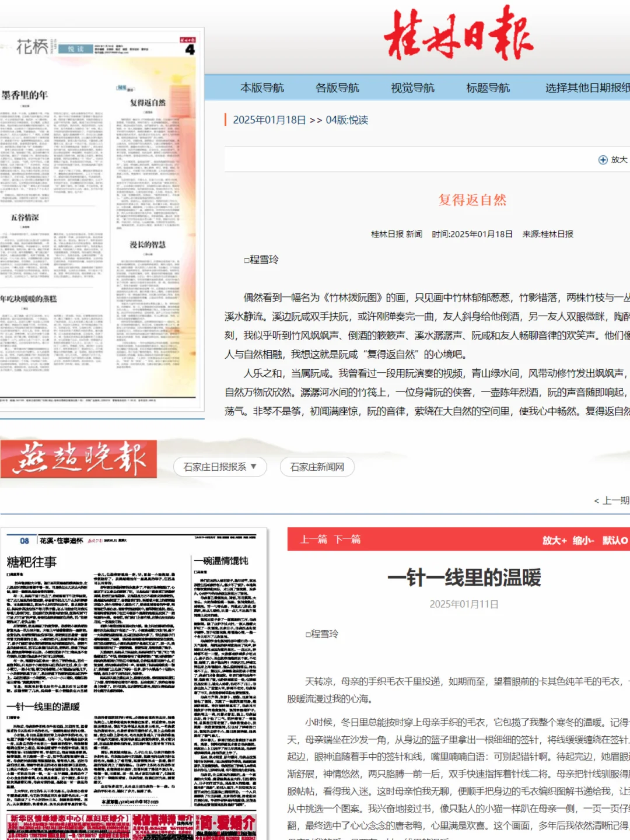The image size is (630, 840).
Task: Click the red article title 复得返自然
Action: 473,200
